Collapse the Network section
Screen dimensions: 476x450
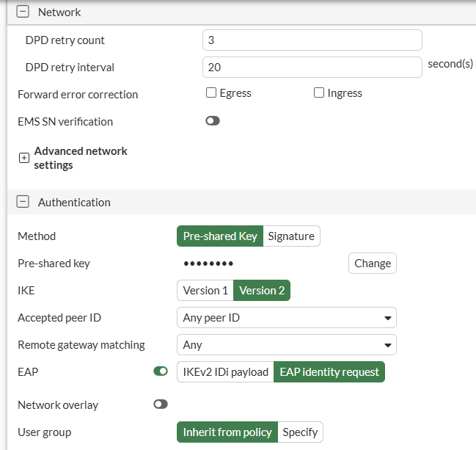(23, 12)
